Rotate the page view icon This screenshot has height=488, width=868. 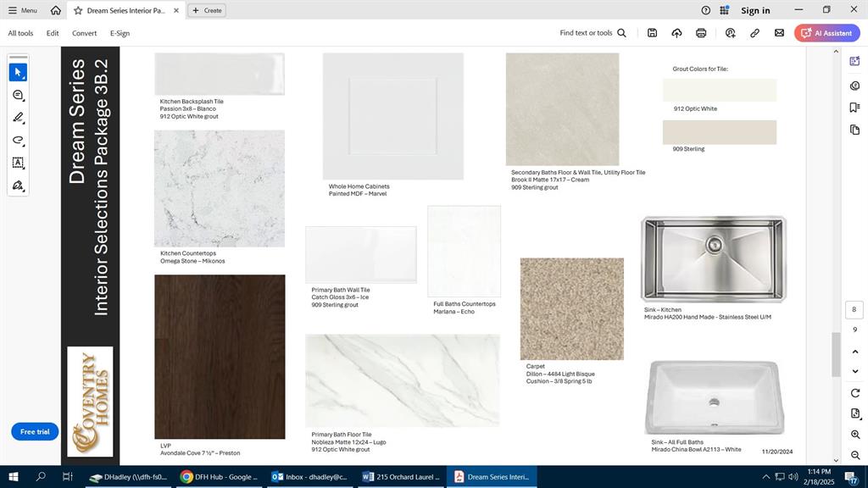[854, 393]
